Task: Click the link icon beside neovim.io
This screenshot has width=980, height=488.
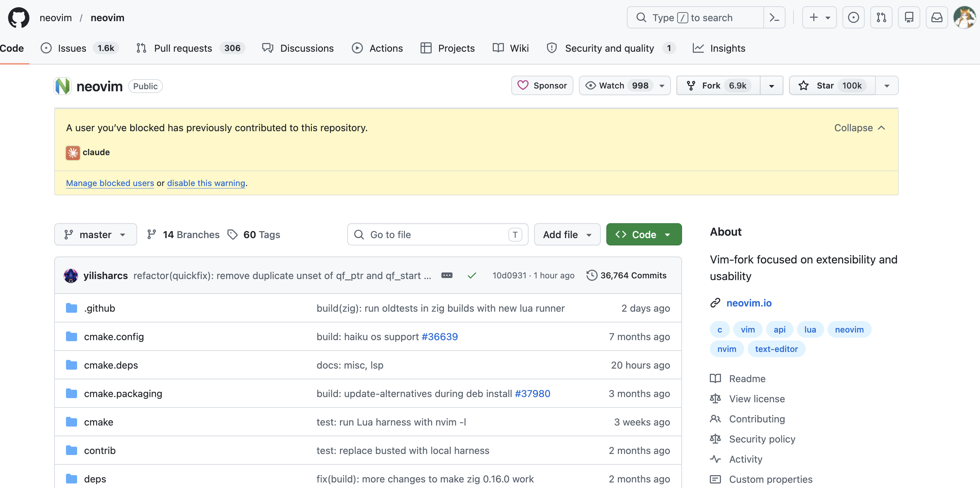Action: click(x=715, y=303)
